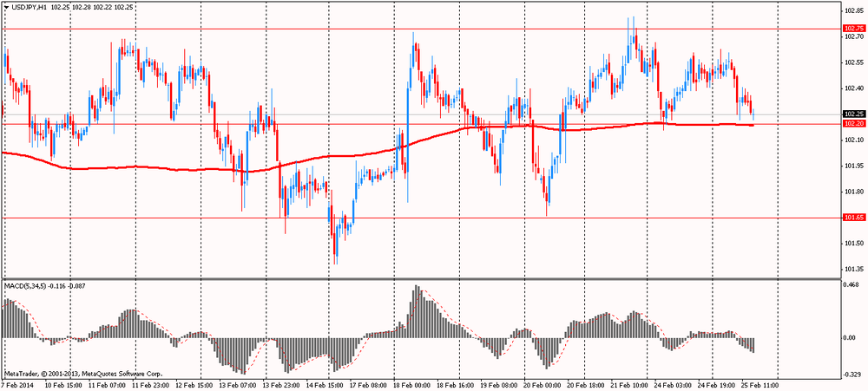Select the USDJPY,H1 chart title text
The width and height of the screenshot is (868, 391).
[x=29, y=8]
